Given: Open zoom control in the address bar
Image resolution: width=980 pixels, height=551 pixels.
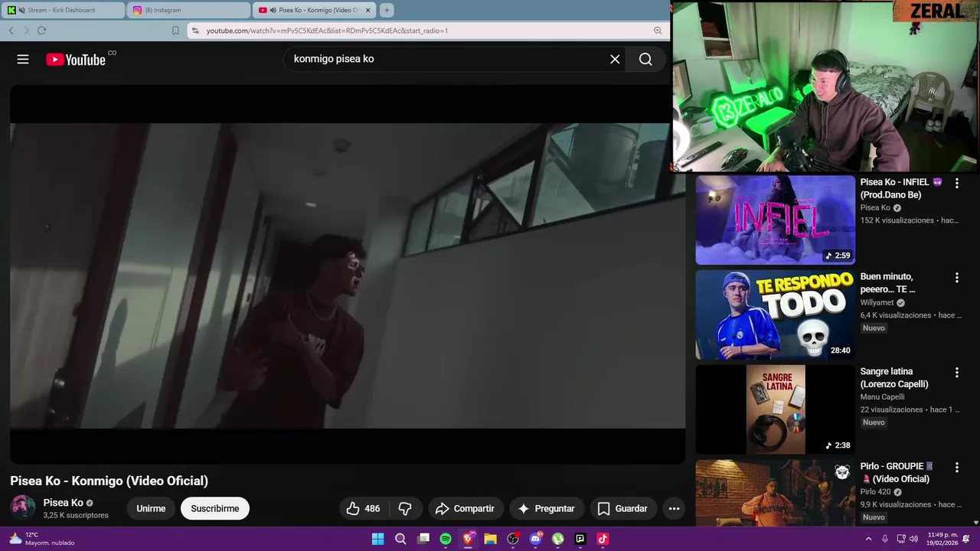Looking at the screenshot, I should [658, 31].
